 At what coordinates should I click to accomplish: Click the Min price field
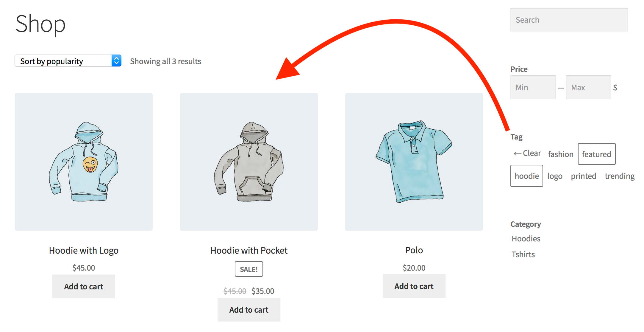coord(533,87)
